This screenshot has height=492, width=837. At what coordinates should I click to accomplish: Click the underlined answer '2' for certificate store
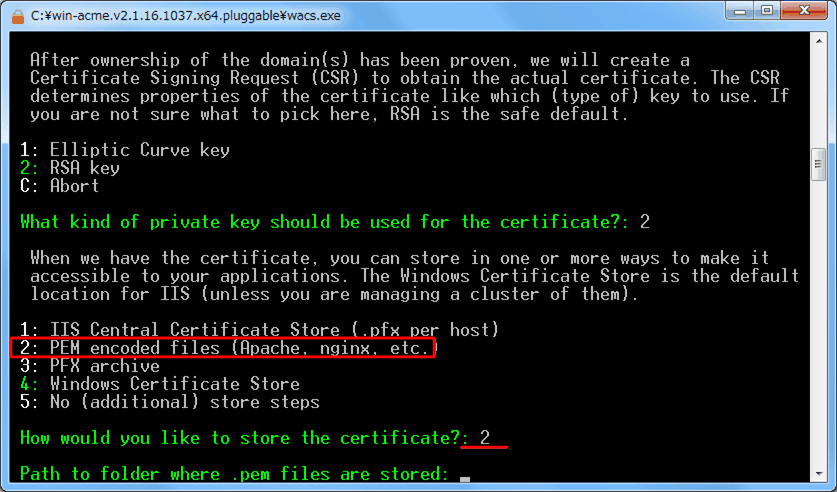point(485,438)
